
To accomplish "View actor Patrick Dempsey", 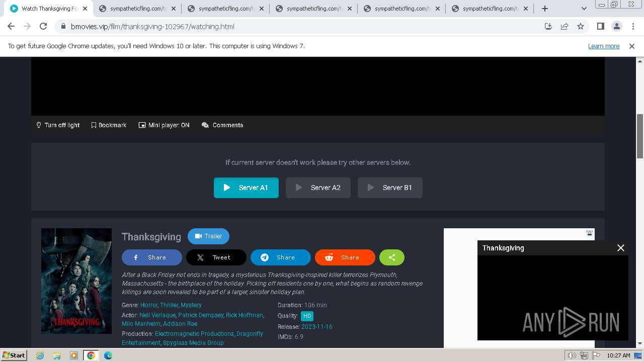I will tap(201, 315).
